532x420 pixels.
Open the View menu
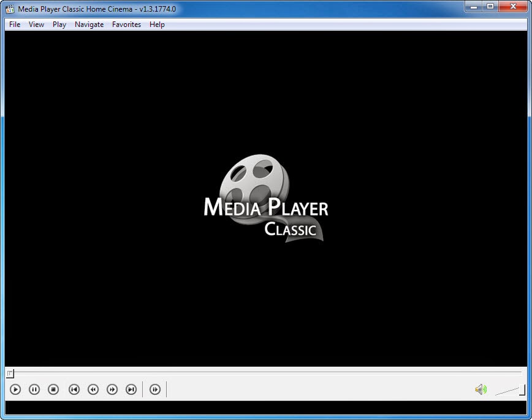click(36, 25)
